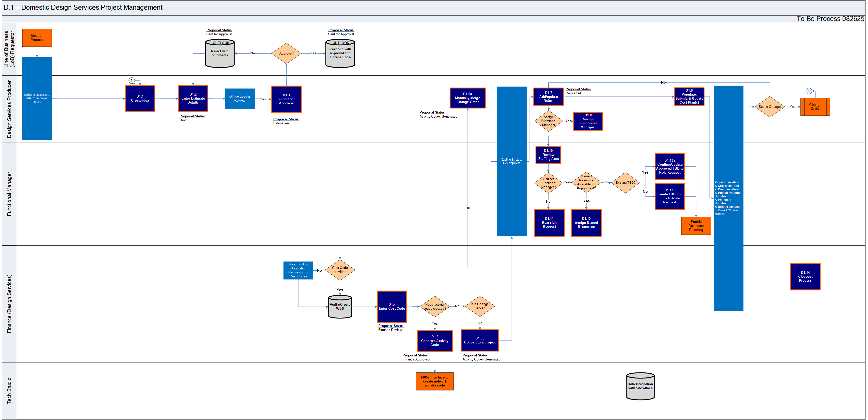Select FI057 Interface network activity box
The height and width of the screenshot is (420, 868).
pos(434,381)
